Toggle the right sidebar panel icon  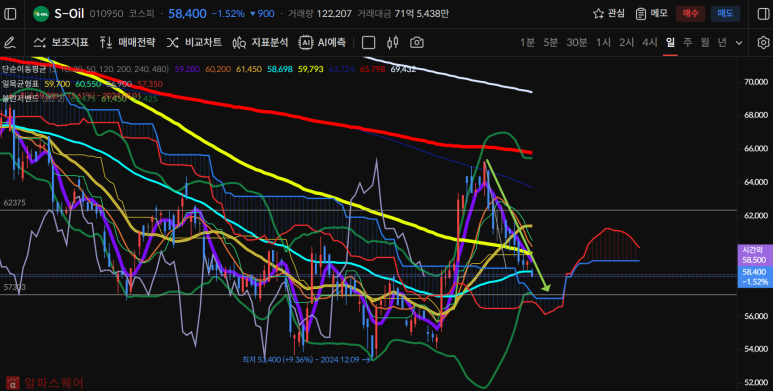tap(763, 14)
